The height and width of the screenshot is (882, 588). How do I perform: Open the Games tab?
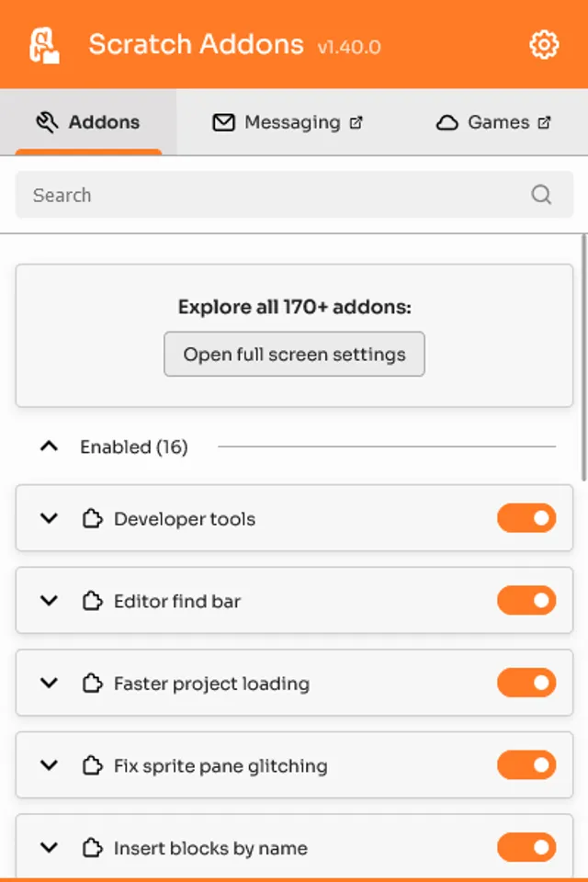493,122
